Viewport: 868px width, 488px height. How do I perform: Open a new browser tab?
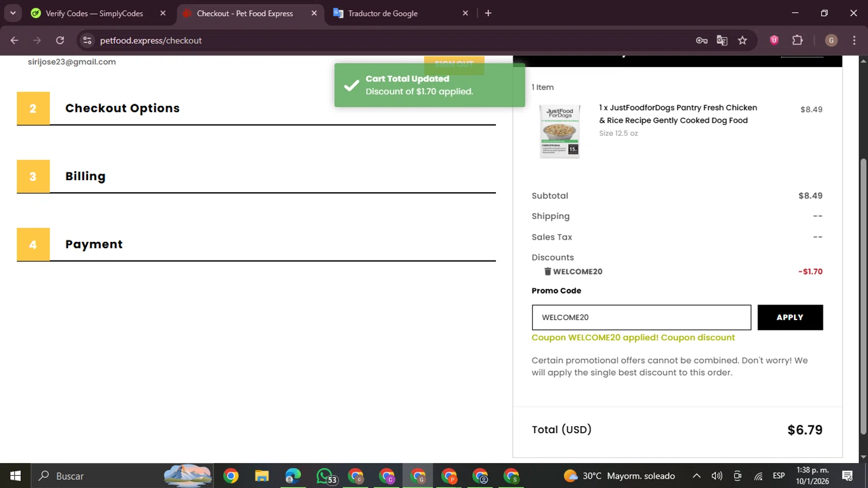pyautogui.click(x=488, y=13)
